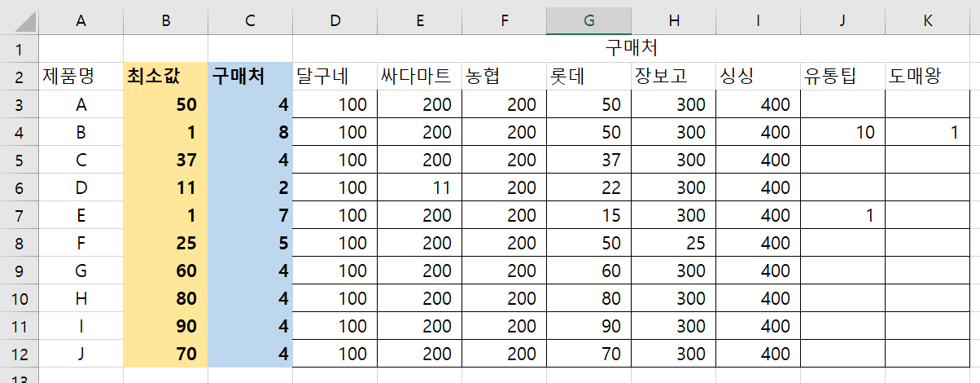The width and height of the screenshot is (980, 383).
Task: Select minimum value 80 in row 10
Action: click(165, 298)
